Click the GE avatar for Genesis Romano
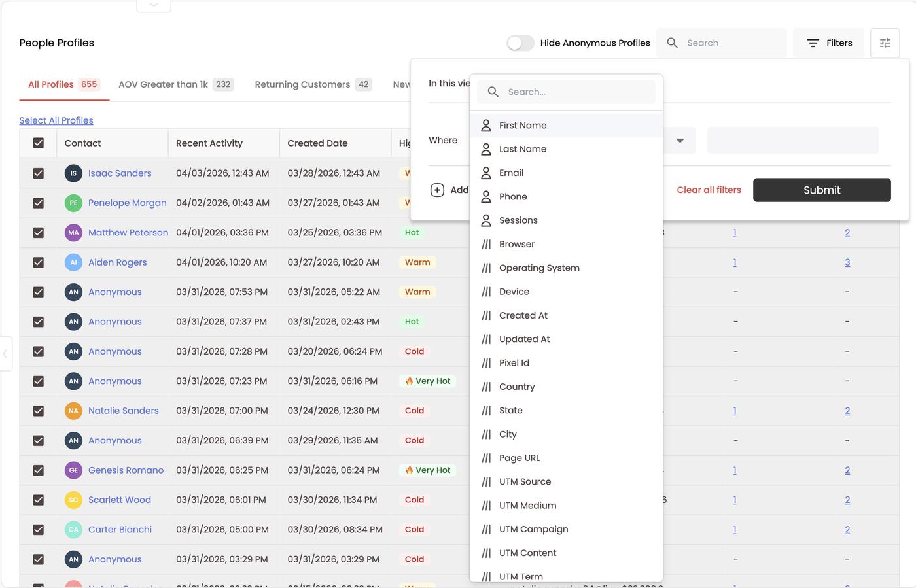916x588 pixels. click(73, 470)
